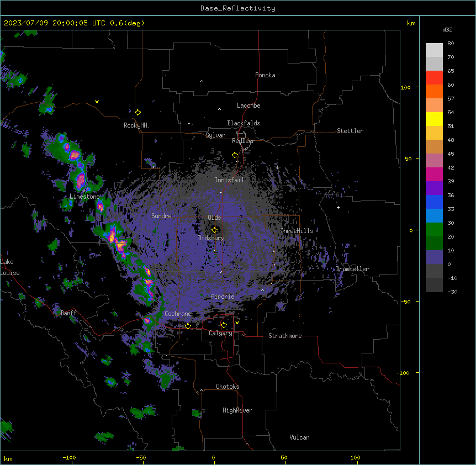Select the mauve pink 42–45 dBZ swatch
The image size is (476, 465).
(x=434, y=161)
